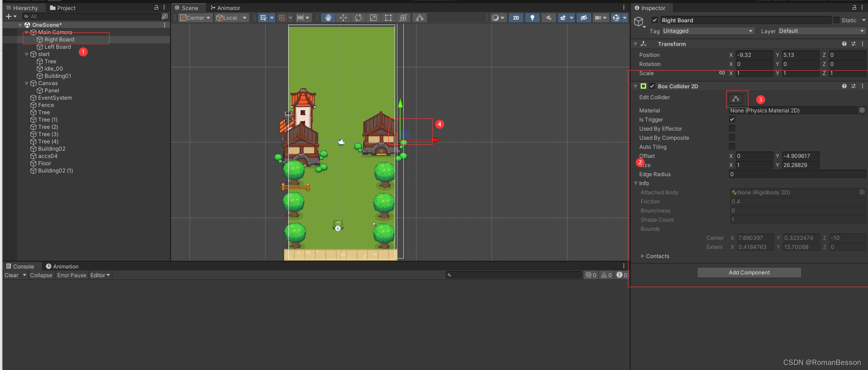Enable Used By Composite checkbox
The height and width of the screenshot is (370, 868).
tap(732, 137)
